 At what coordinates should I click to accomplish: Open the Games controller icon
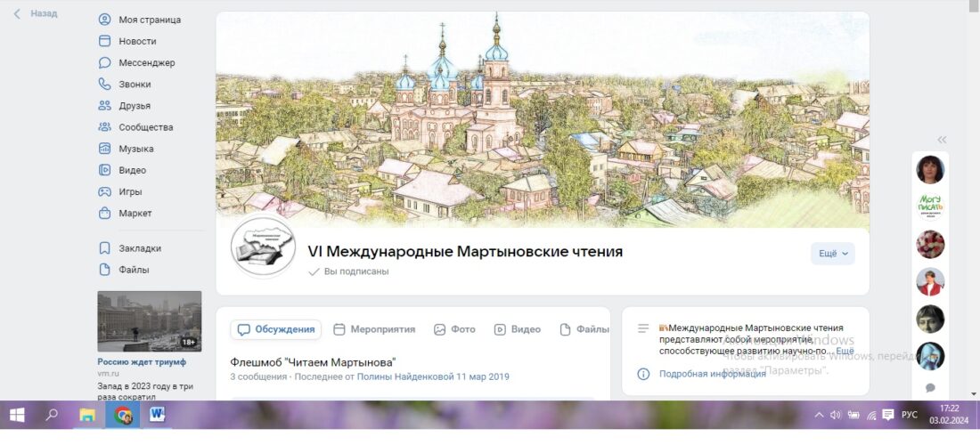[x=104, y=191]
